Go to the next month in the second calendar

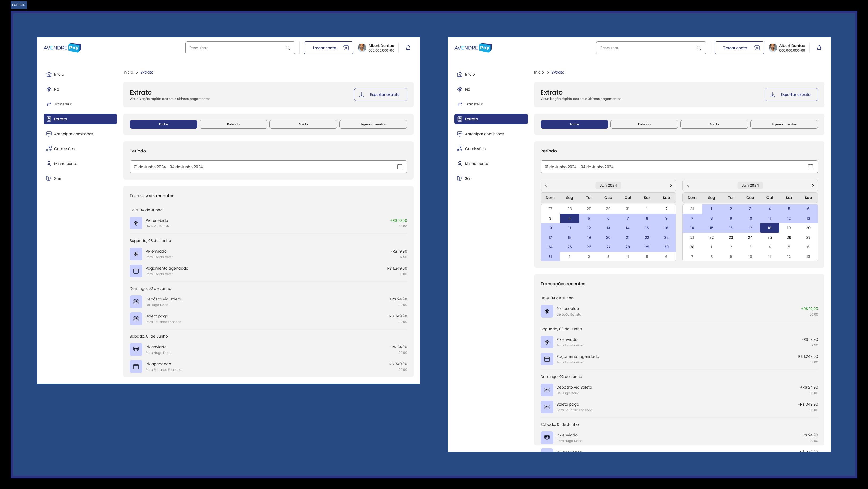pos(812,186)
